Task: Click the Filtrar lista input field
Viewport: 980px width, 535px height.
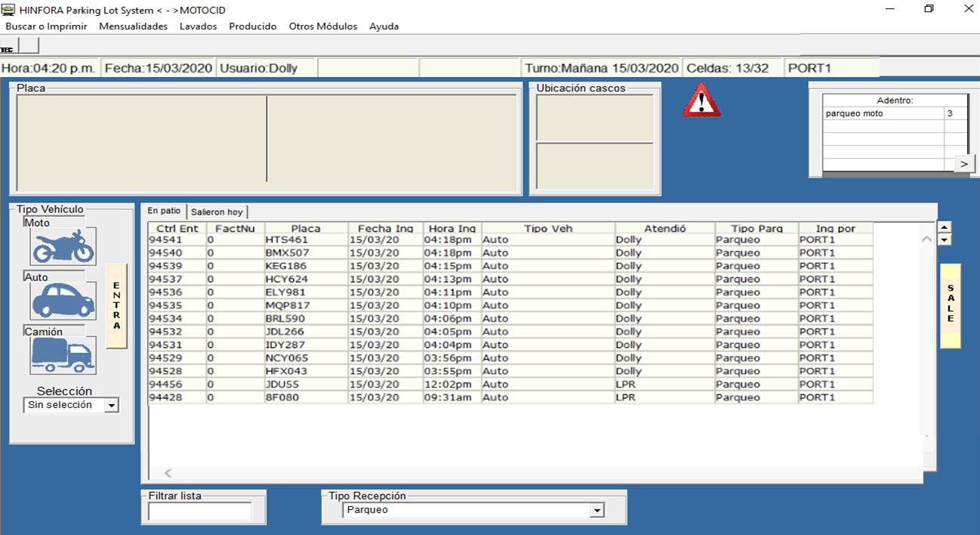Action: point(200,512)
